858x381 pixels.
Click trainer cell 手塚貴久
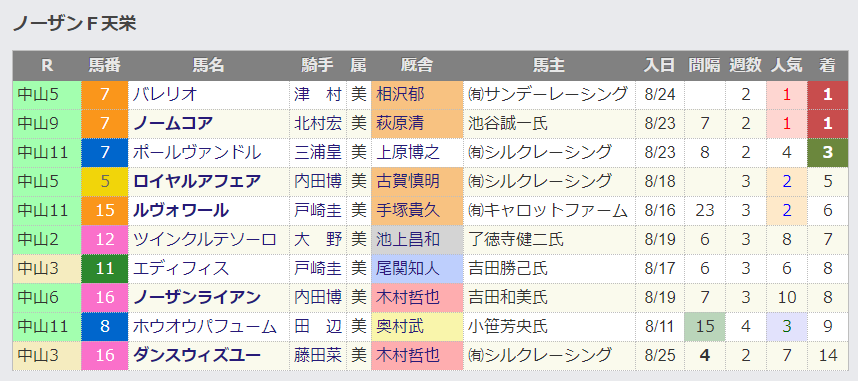[x=417, y=210]
